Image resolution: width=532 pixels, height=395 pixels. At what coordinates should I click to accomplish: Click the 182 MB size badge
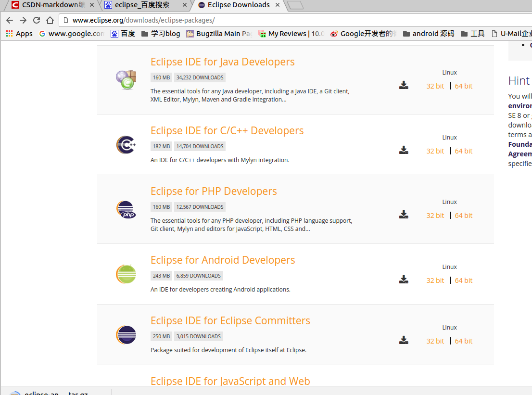click(x=161, y=147)
